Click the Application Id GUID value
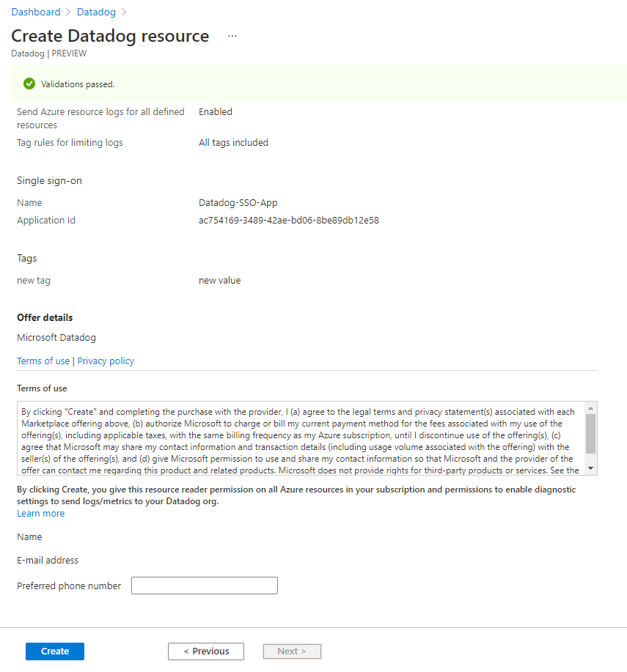This screenshot has width=627, height=672. [x=288, y=220]
